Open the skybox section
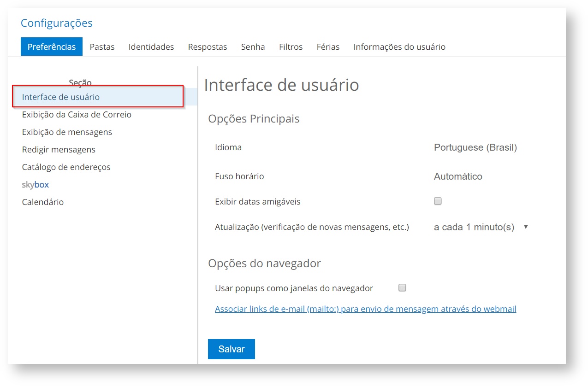The image size is (588, 386). click(36, 185)
